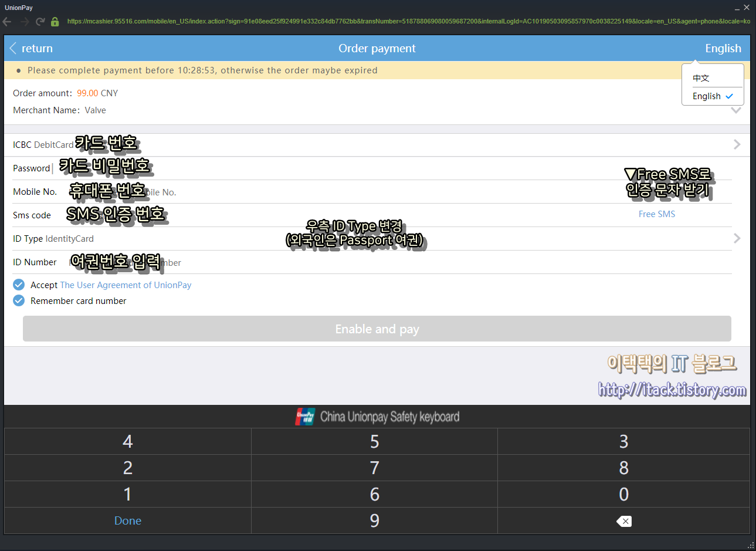This screenshot has width=756, height=551.
Task: Select English language option
Action: click(713, 96)
